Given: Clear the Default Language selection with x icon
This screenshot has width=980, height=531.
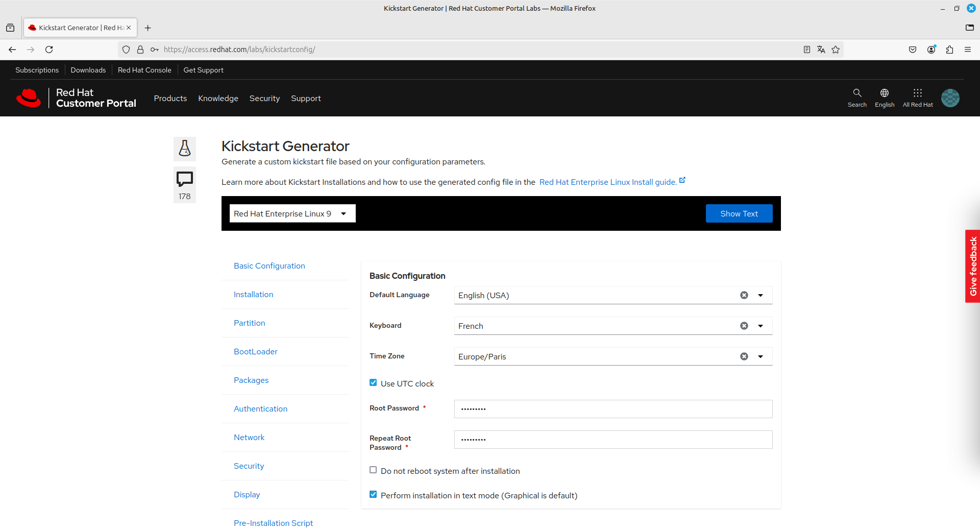Looking at the screenshot, I should (744, 295).
